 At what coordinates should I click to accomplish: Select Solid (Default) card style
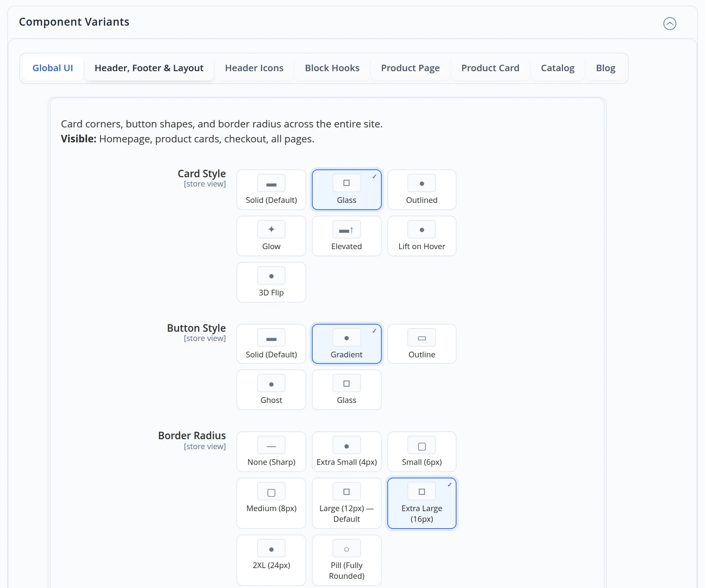271,190
